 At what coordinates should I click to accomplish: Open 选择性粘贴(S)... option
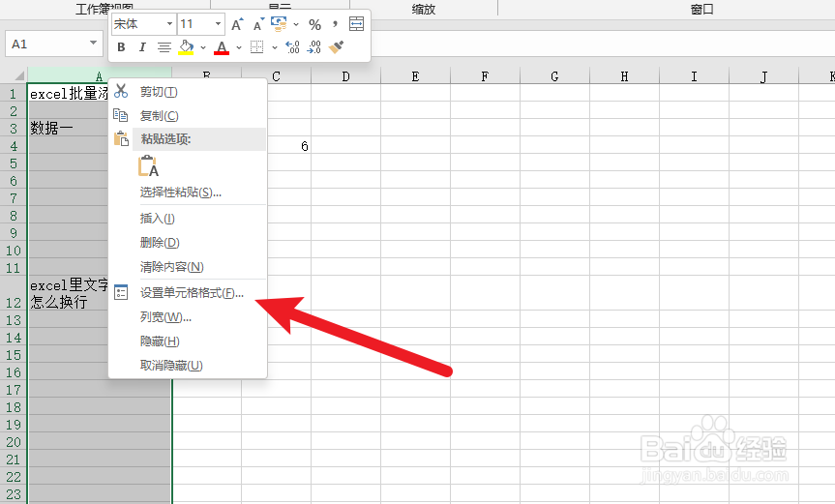tap(188, 193)
